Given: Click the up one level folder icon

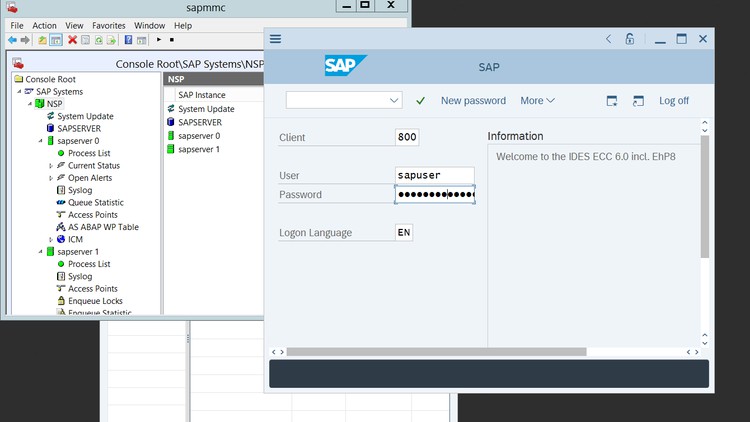Looking at the screenshot, I should (43, 40).
